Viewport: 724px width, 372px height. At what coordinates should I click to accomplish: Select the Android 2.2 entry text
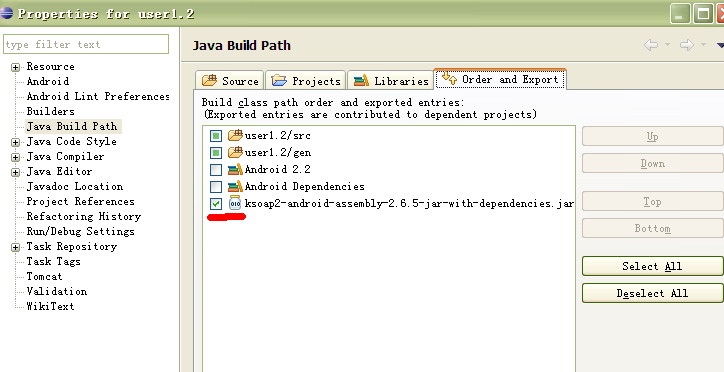coord(278,169)
